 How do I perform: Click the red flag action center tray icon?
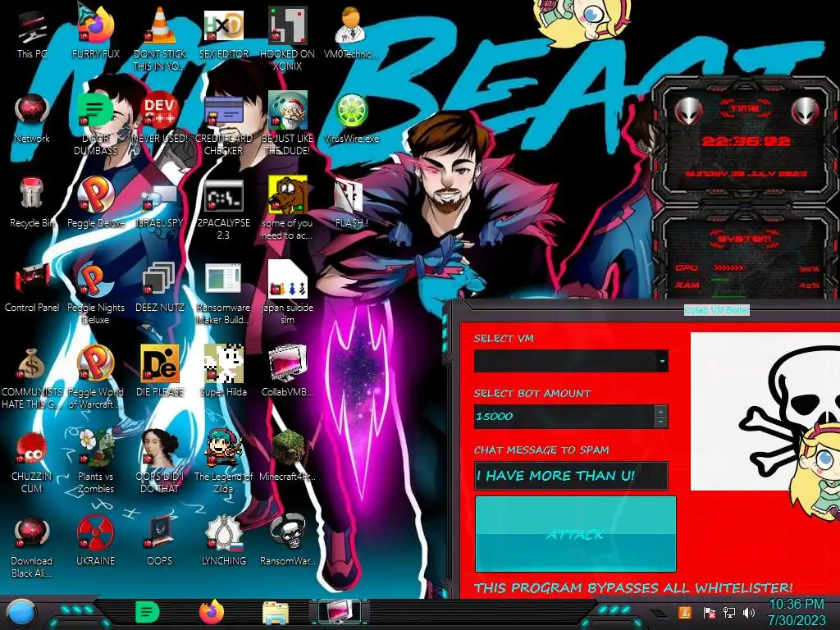click(x=709, y=612)
